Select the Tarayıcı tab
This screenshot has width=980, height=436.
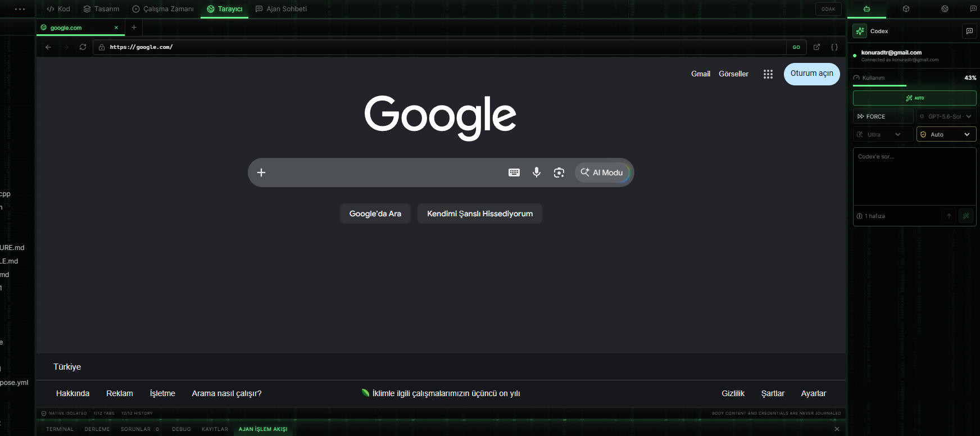225,9
